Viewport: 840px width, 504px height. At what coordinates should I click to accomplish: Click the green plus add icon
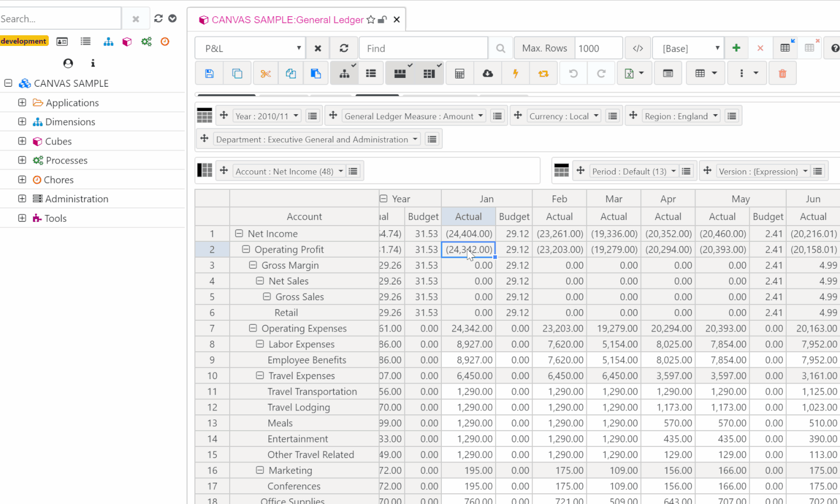pyautogui.click(x=736, y=48)
